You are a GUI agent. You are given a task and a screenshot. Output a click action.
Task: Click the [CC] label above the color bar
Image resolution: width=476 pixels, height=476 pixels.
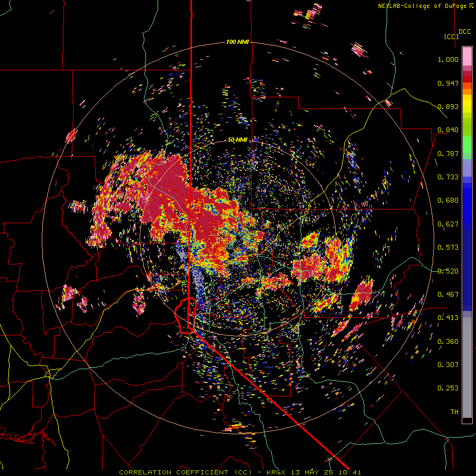[451, 36]
